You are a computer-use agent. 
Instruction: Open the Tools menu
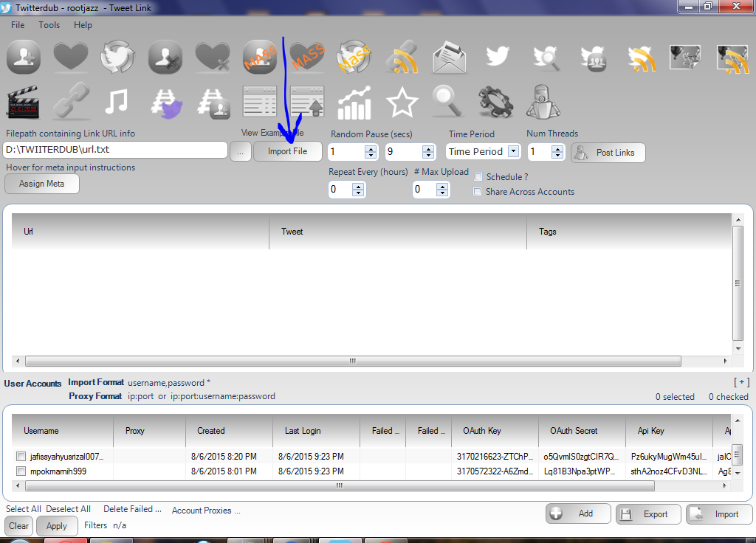(x=49, y=25)
